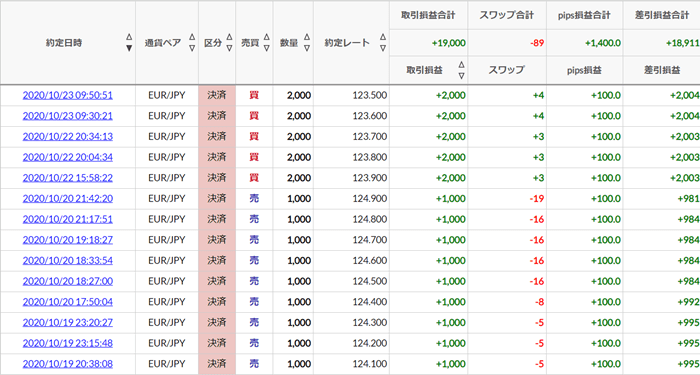Sort by 区分 column arrows
Image resolution: width=700 pixels, height=375 pixels.
click(229, 42)
